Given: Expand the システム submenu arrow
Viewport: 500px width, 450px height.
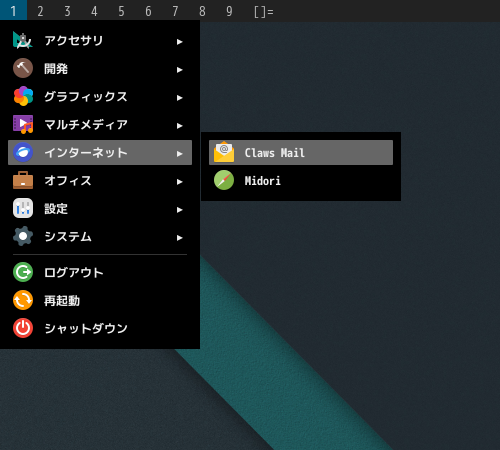Looking at the screenshot, I should coord(180,238).
